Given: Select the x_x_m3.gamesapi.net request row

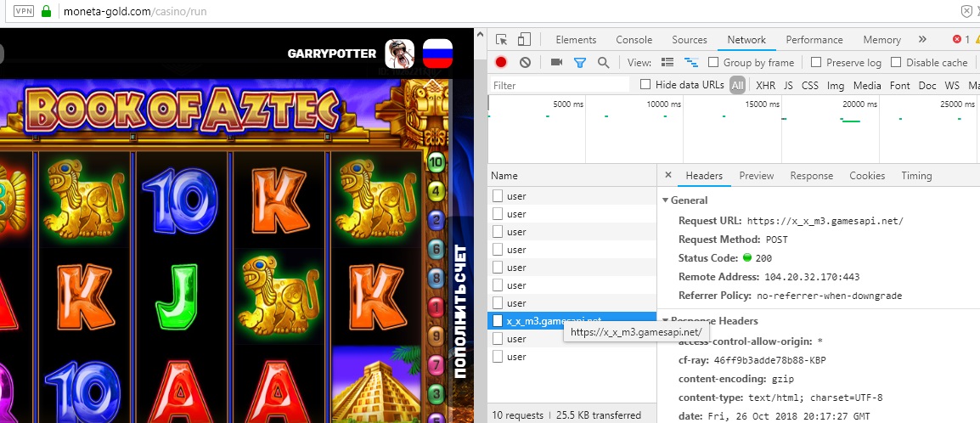Looking at the screenshot, I should (552, 321).
